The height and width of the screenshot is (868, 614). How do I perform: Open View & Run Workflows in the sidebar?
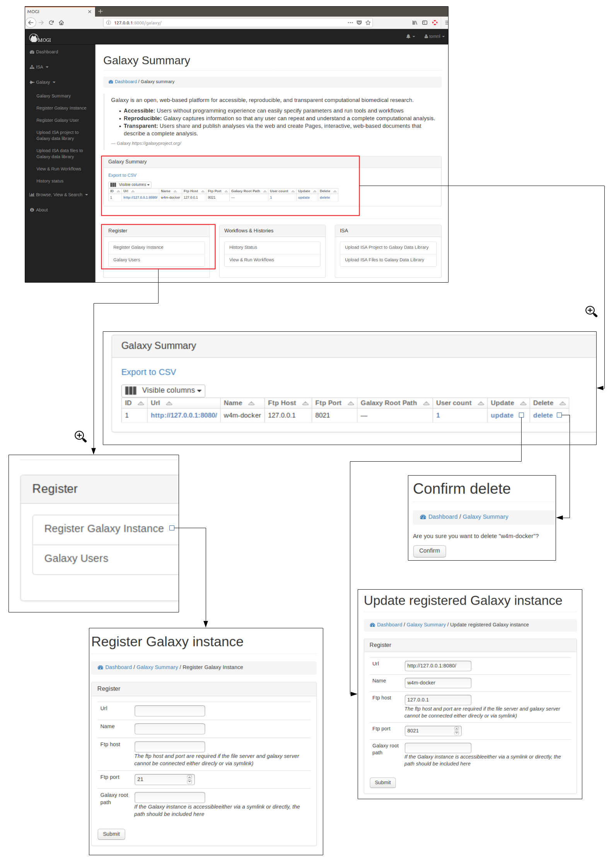point(59,169)
